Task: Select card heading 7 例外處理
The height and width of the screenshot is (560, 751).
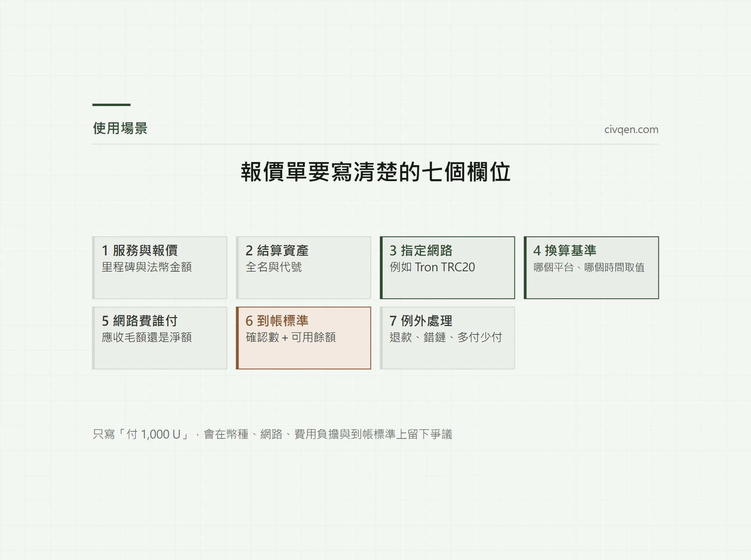Action: point(421,321)
